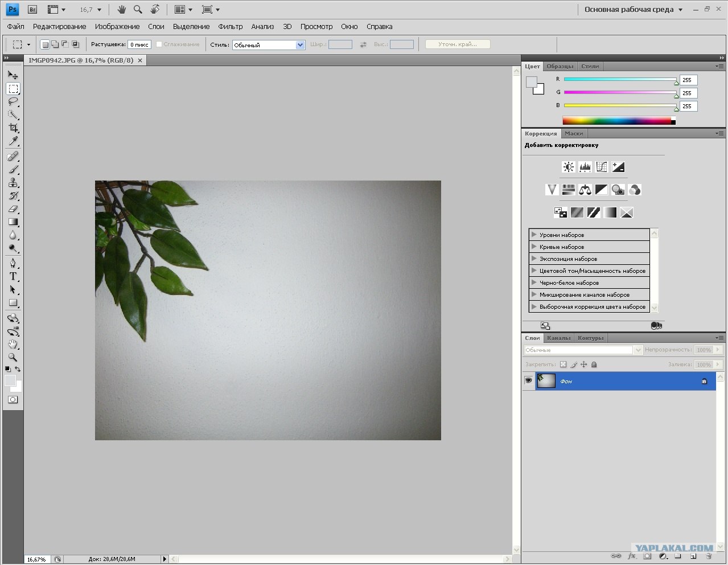Select the Zoom tool in toolbox

13,358
